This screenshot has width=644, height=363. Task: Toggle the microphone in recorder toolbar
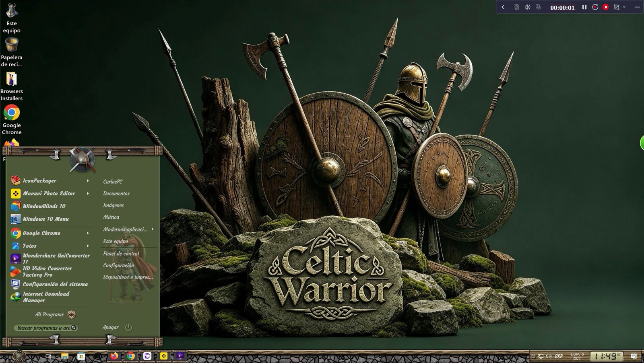539,7
